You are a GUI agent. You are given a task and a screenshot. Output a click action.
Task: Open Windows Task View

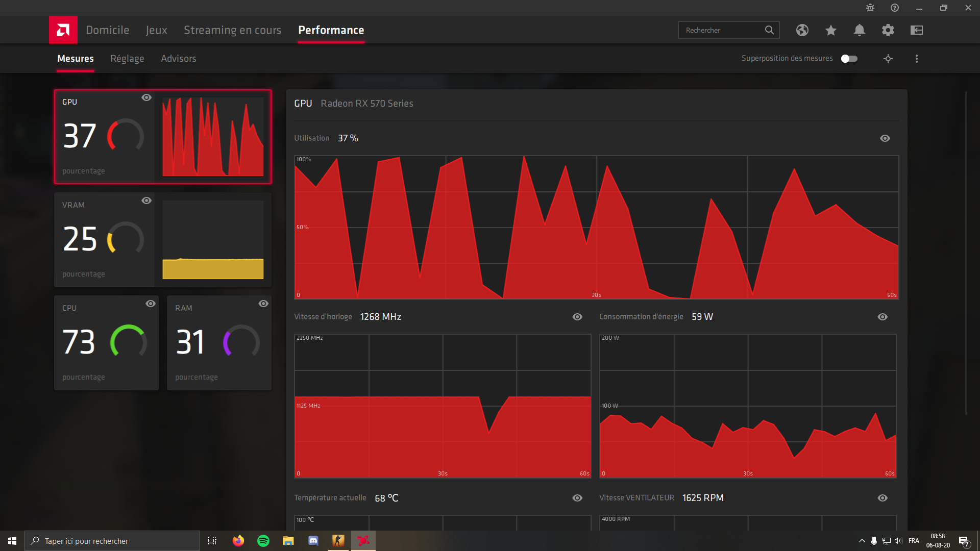click(212, 541)
